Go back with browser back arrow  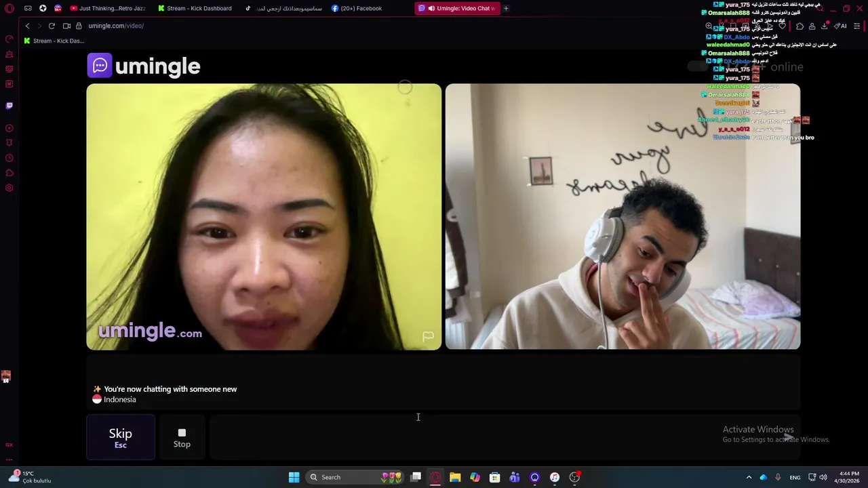point(27,26)
